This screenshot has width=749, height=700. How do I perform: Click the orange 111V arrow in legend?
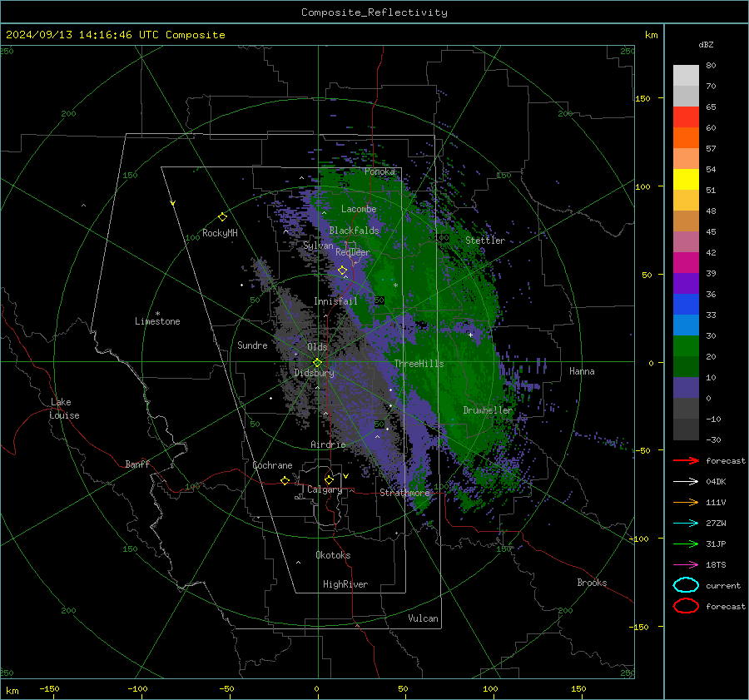coord(686,502)
